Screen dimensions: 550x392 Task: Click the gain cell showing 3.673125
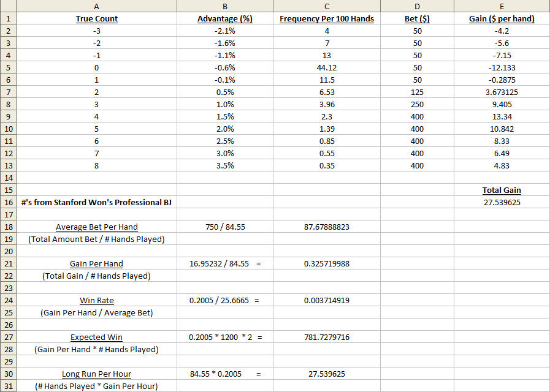coord(502,92)
